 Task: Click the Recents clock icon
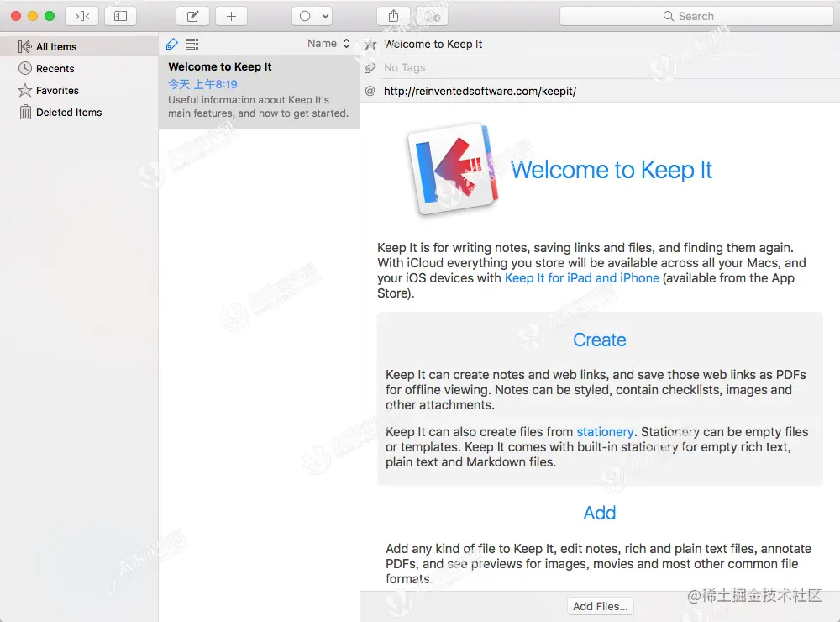pos(25,68)
